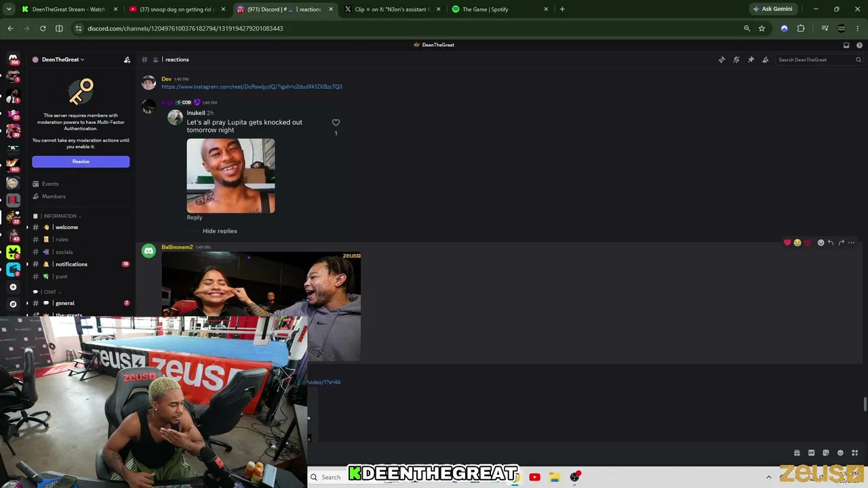Click the heart like icon on Inukell tweet
Image resolution: width=868 pixels, height=488 pixels.
click(336, 123)
